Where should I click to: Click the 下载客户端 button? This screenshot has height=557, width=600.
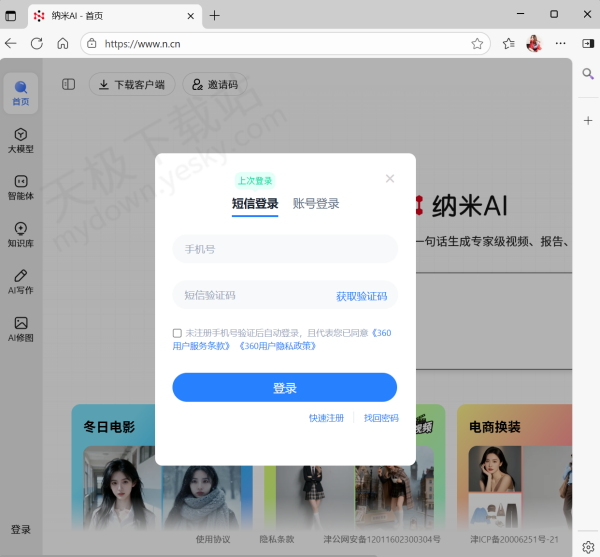133,85
